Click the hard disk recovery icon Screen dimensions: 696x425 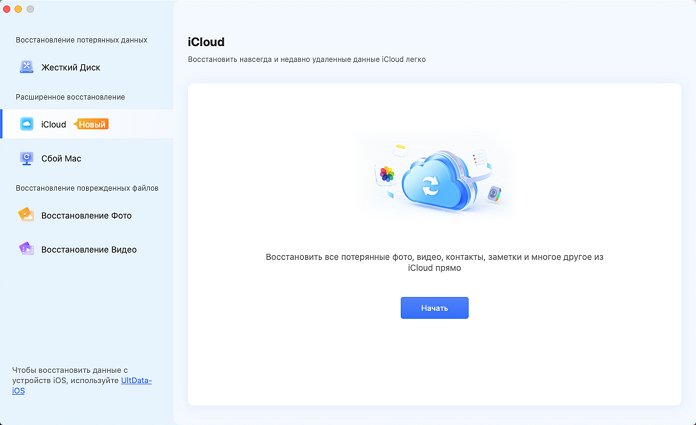[27, 67]
